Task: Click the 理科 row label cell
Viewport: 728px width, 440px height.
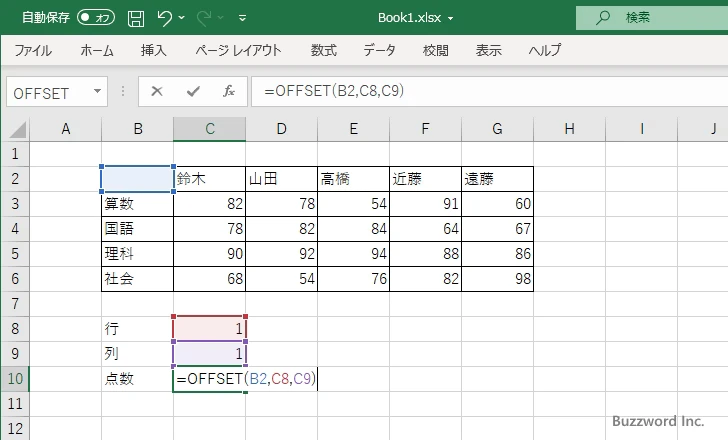Action: [x=137, y=254]
